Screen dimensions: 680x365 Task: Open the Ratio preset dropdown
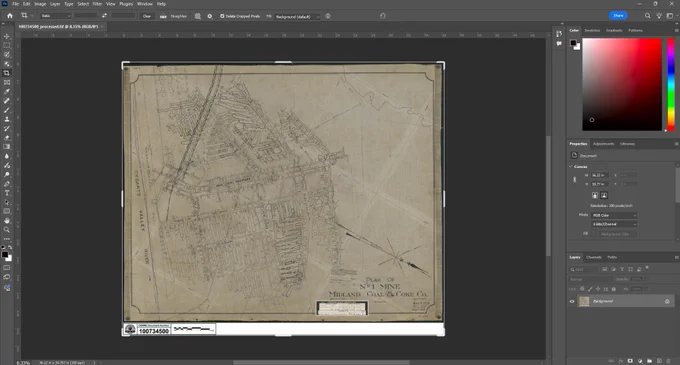56,16
